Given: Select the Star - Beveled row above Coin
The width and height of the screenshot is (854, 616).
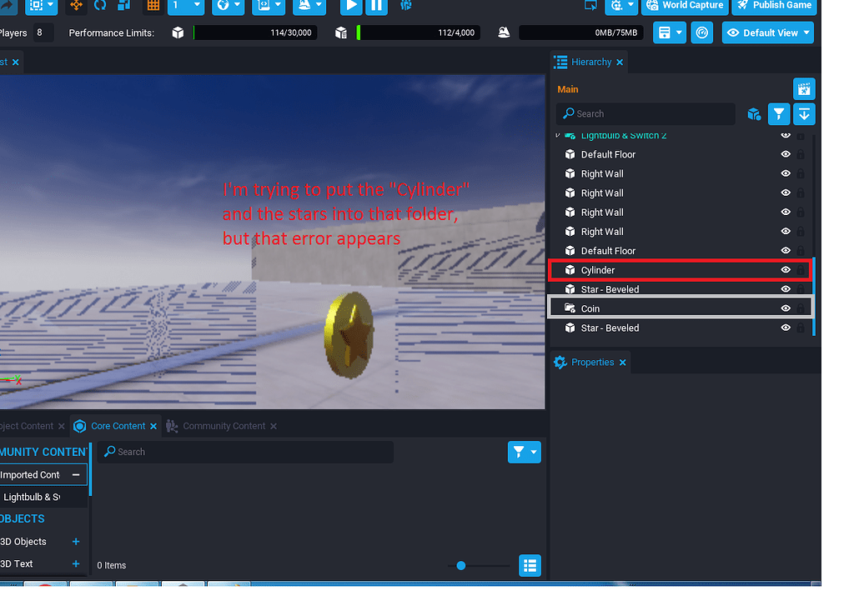Looking at the screenshot, I should 681,289.
